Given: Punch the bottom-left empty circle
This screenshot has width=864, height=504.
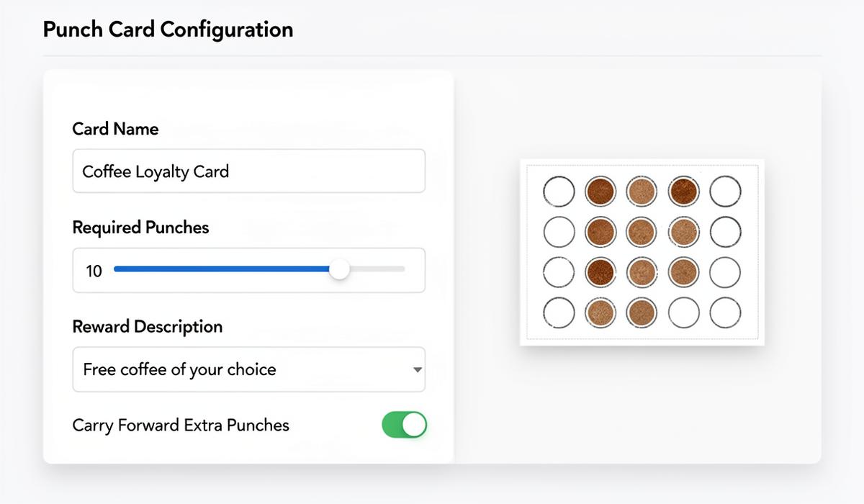Looking at the screenshot, I should (558, 312).
